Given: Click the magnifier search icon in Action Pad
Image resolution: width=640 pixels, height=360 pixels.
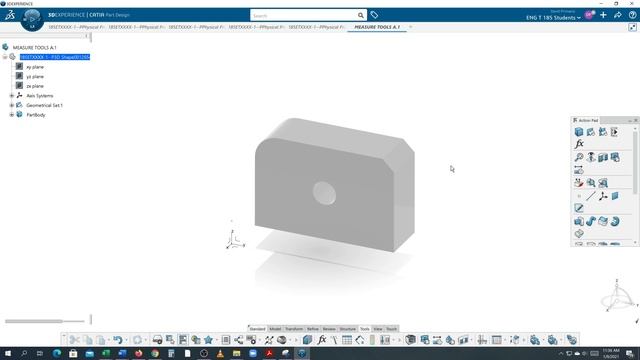Looking at the screenshot, I should click(x=579, y=157).
